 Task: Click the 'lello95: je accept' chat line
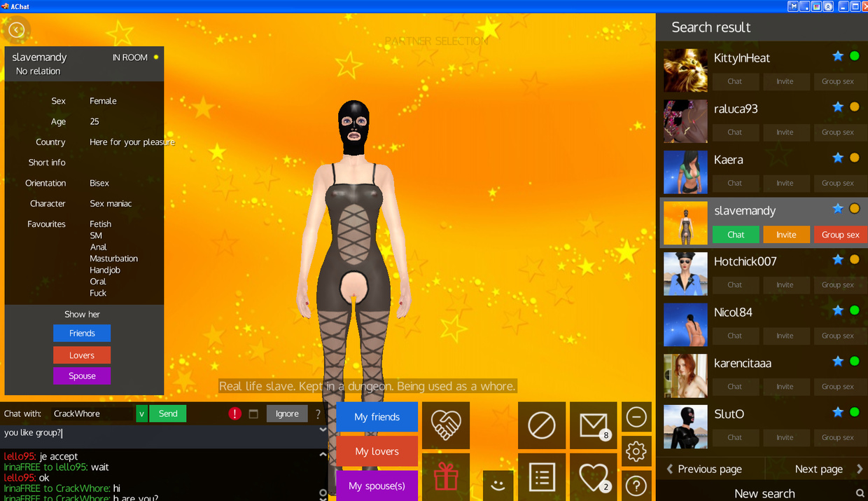click(x=41, y=456)
